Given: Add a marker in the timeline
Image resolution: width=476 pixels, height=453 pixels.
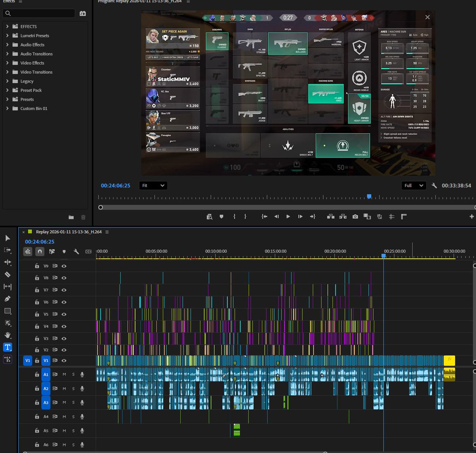Looking at the screenshot, I should pyautogui.click(x=64, y=251).
